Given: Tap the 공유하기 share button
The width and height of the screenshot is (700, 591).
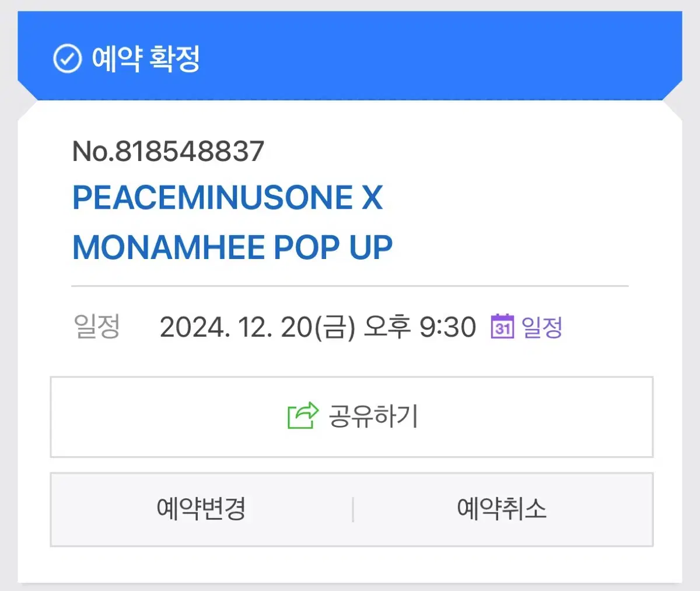Looking at the screenshot, I should 352,417.
